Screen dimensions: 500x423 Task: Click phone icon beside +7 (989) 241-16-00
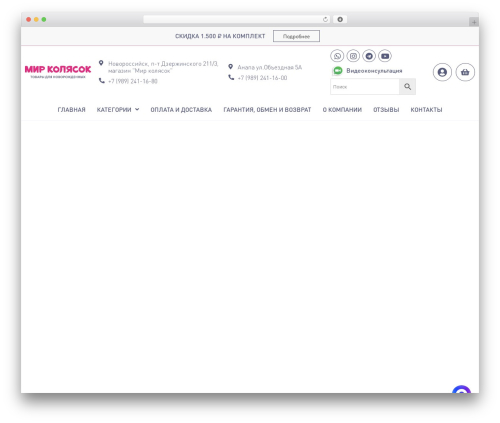click(x=231, y=77)
